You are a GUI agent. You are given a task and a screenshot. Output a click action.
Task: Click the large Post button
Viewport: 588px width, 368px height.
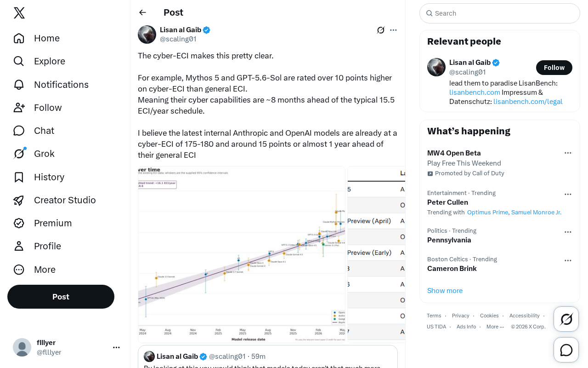coord(61,297)
